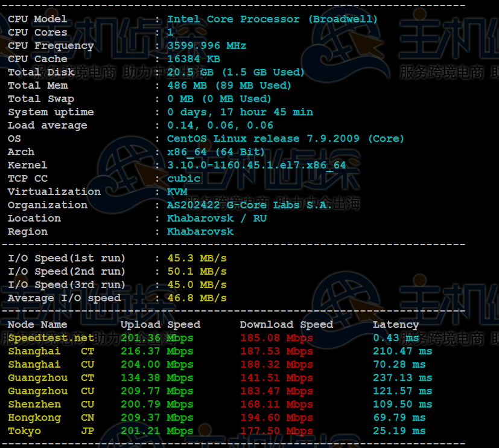
Task: Select the Hongkong CN node entry
Action: coord(47,417)
